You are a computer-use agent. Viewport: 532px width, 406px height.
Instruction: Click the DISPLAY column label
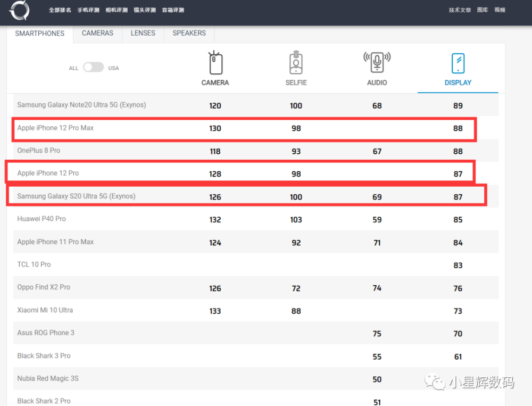pyautogui.click(x=458, y=82)
